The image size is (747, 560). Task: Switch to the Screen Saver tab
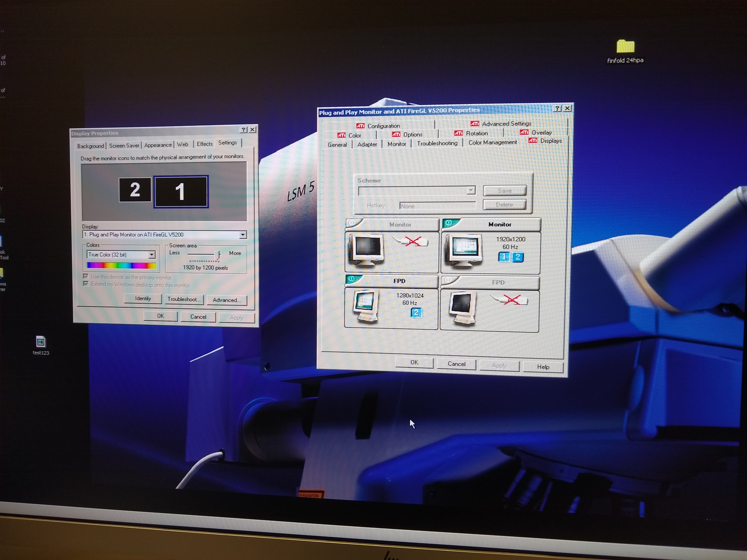(x=124, y=145)
